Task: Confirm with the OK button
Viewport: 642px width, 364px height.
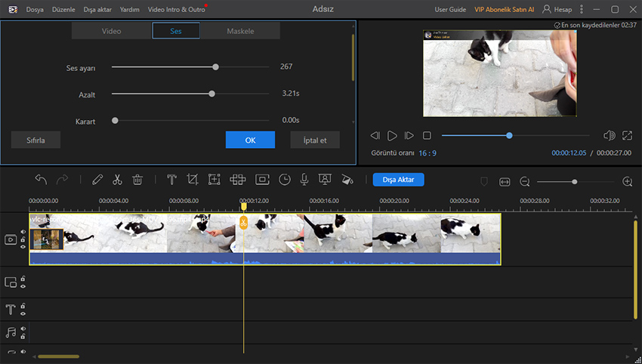Action: click(x=250, y=140)
